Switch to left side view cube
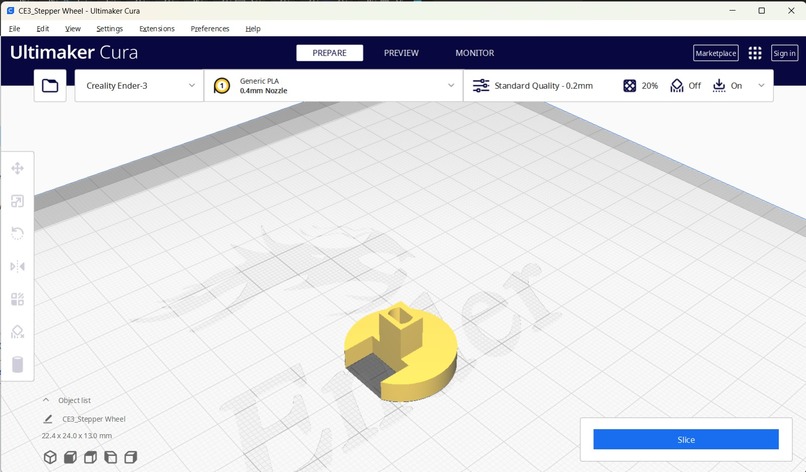The width and height of the screenshot is (806, 472). click(x=111, y=457)
